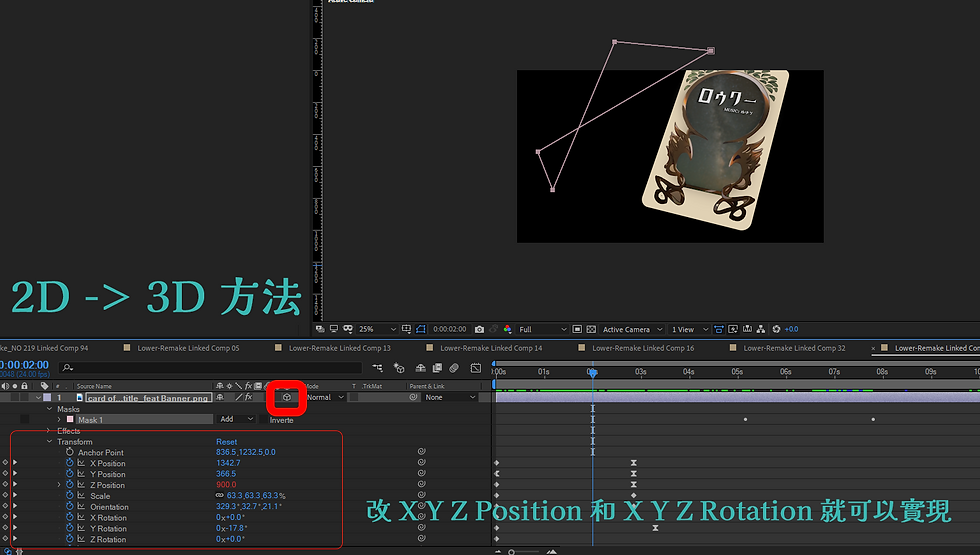Image resolution: width=980 pixels, height=555 pixels.
Task: Reset exposure with the aperture icon
Action: tap(776, 329)
